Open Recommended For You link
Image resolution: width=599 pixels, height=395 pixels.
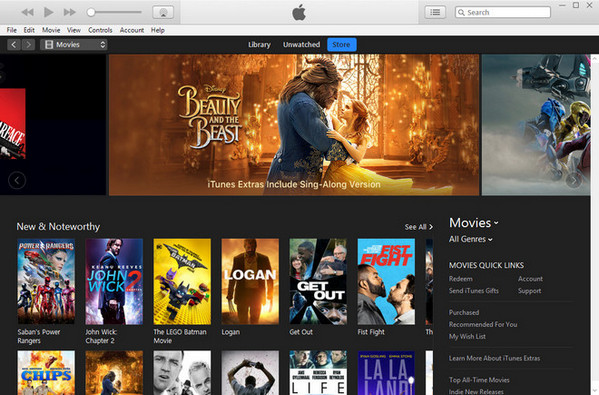(x=483, y=324)
